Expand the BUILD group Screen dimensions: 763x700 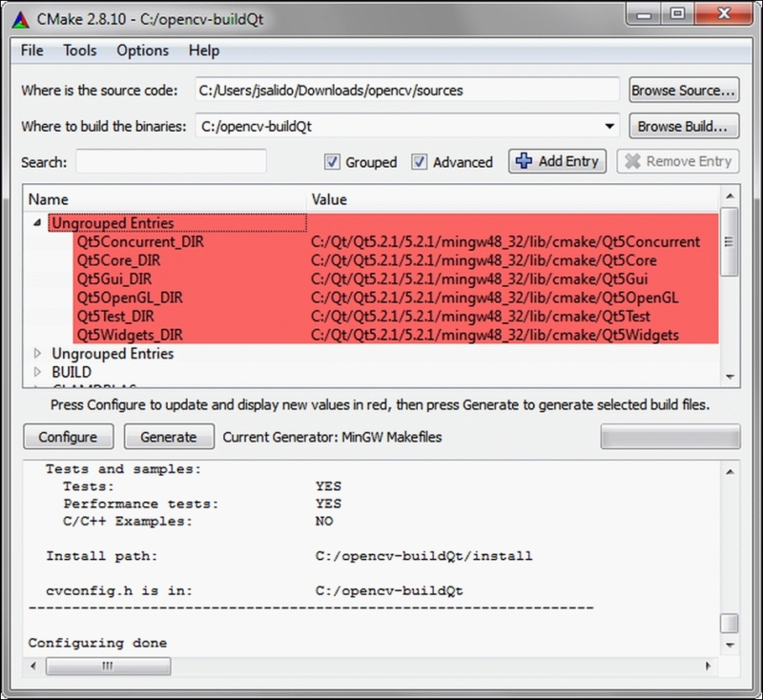(37, 372)
